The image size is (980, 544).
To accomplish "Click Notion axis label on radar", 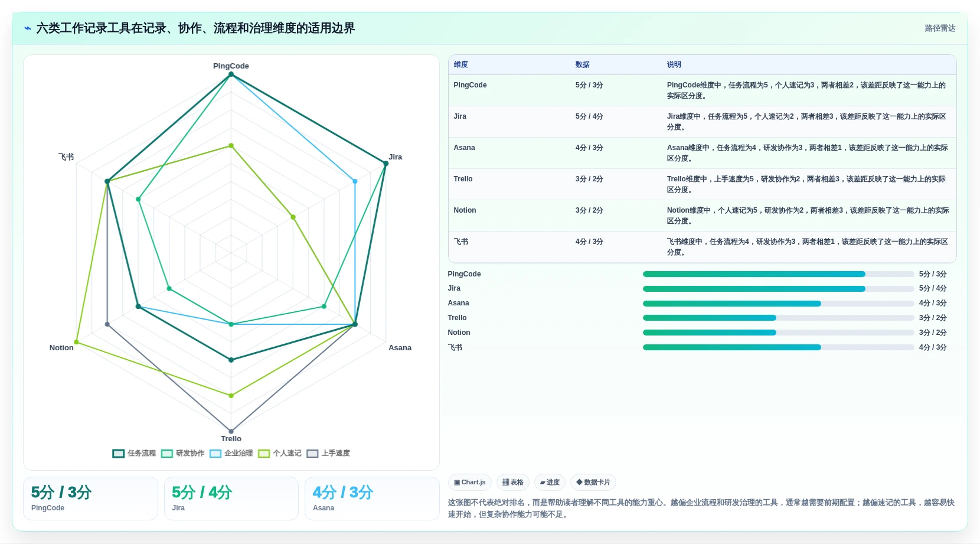I will click(61, 348).
